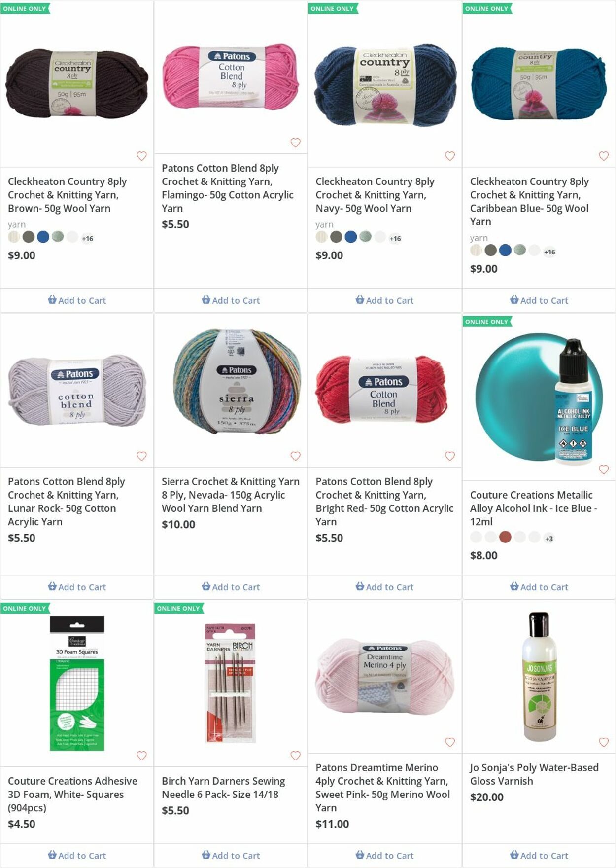Toggle favorite heart on Sweet Pink Merino yarn

pyautogui.click(x=450, y=742)
